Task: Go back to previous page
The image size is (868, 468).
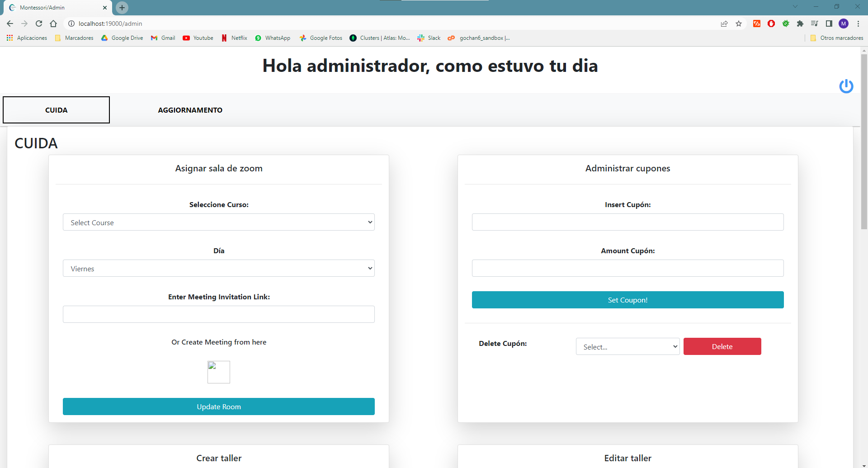Action: click(x=10, y=24)
